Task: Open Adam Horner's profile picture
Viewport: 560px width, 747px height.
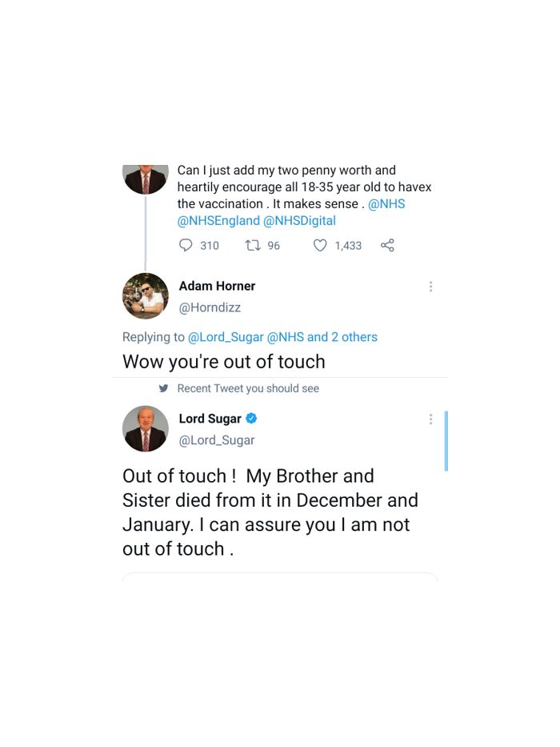Action: coord(145,296)
